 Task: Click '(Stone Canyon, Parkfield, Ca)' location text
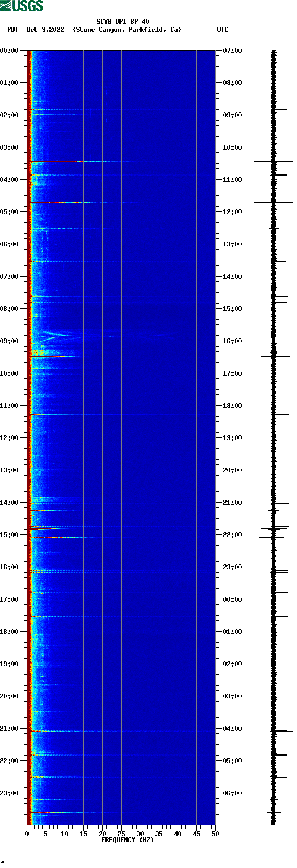127,30
